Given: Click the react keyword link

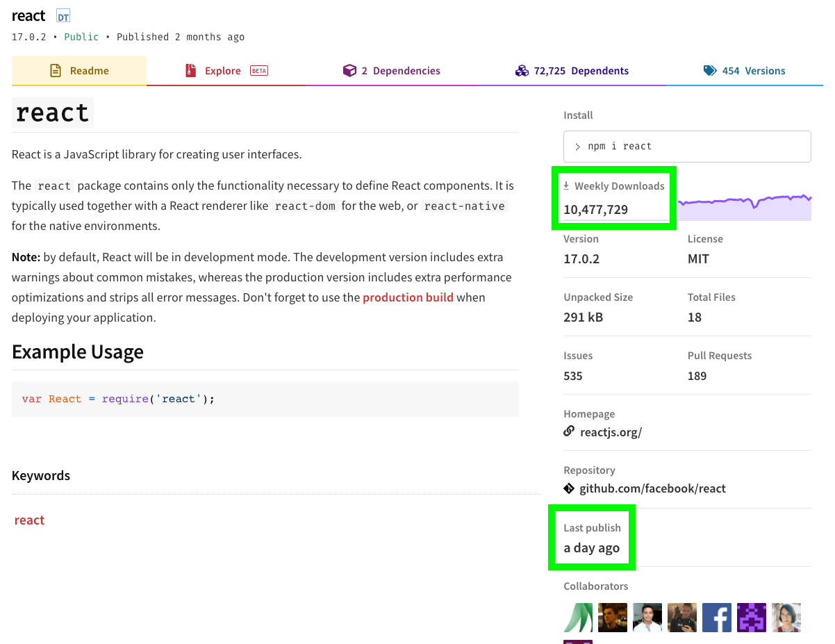Looking at the screenshot, I should click(x=29, y=520).
